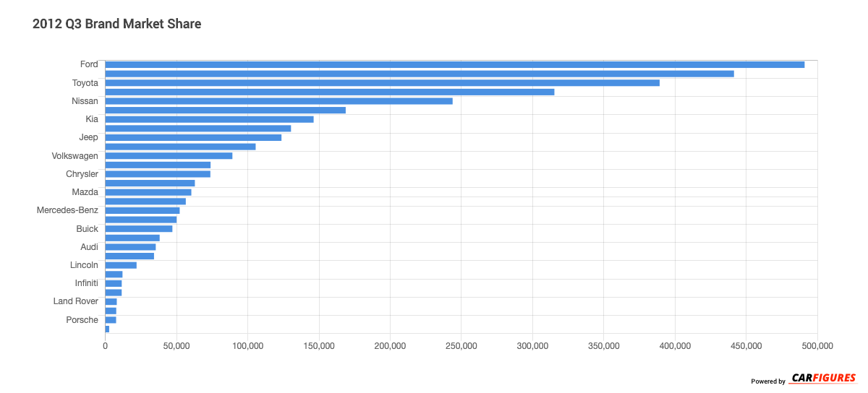Click the Land Rover bar

(111, 301)
